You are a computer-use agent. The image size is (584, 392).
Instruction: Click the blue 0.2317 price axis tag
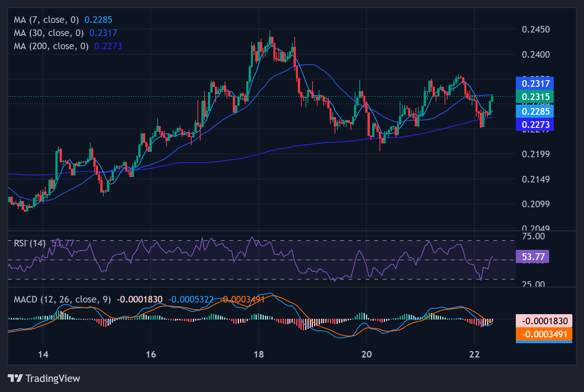[535, 83]
